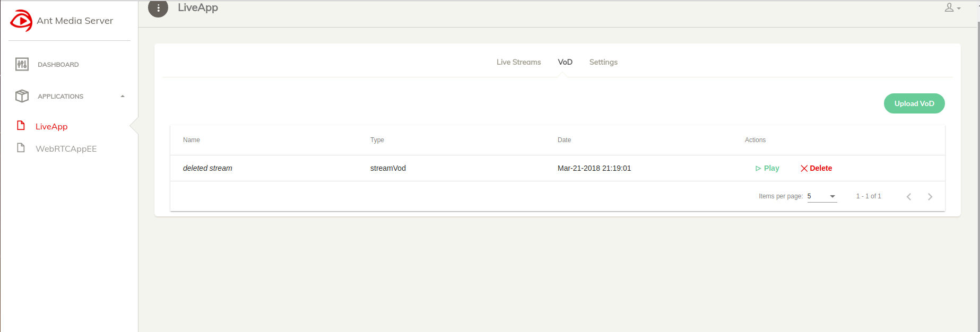Click the Name column header
The width and height of the screenshot is (980, 332).
point(192,140)
